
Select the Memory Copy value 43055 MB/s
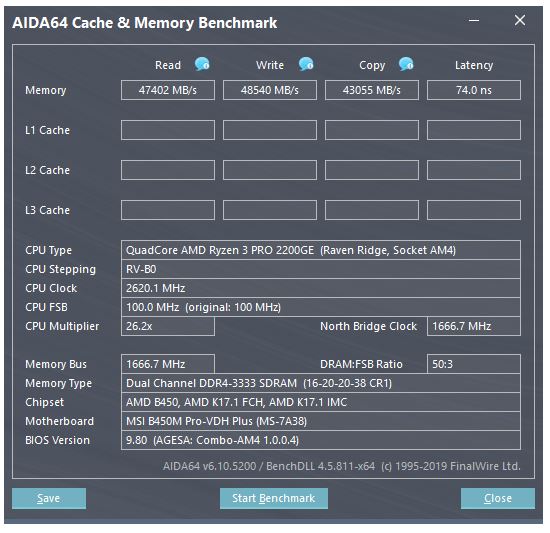point(372,90)
